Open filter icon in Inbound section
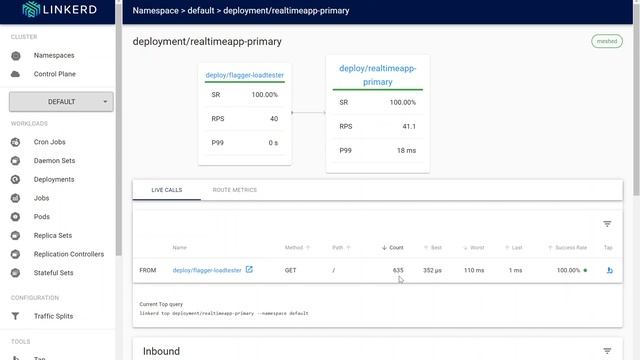The width and height of the screenshot is (640, 360). pos(607,351)
